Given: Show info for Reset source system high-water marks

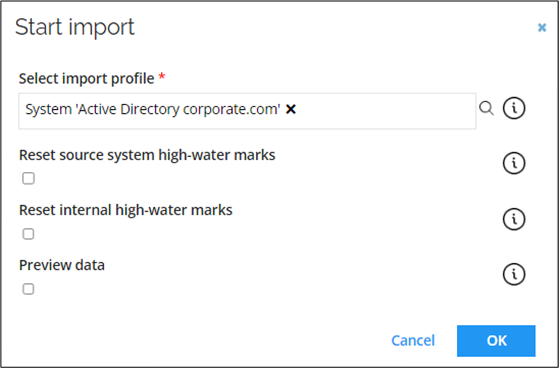Looking at the screenshot, I should click(x=514, y=163).
